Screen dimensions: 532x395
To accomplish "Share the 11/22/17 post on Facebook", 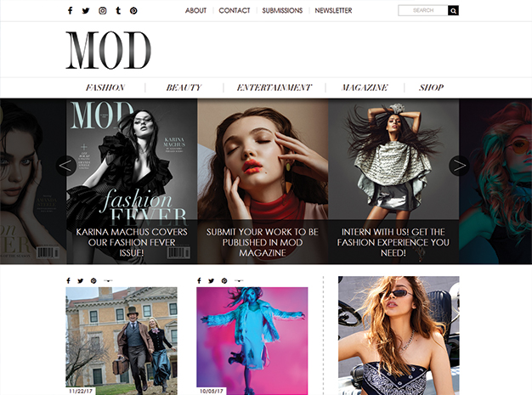I will (x=68, y=280).
